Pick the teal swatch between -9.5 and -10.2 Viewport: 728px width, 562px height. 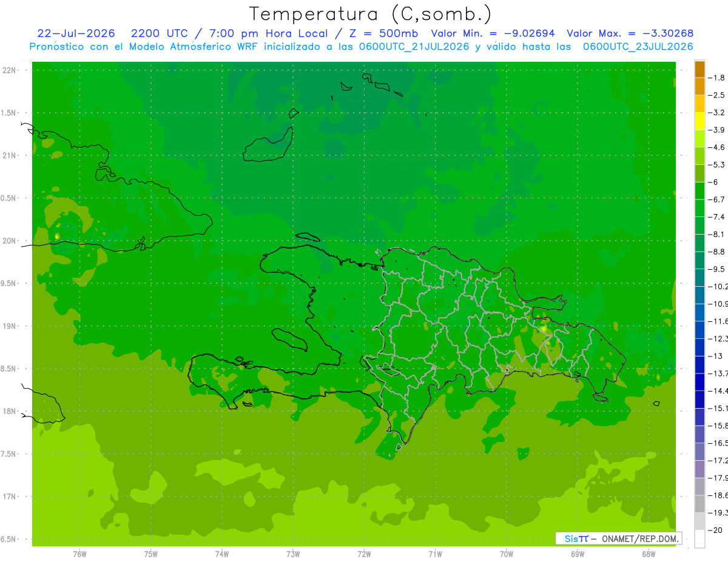(699, 278)
